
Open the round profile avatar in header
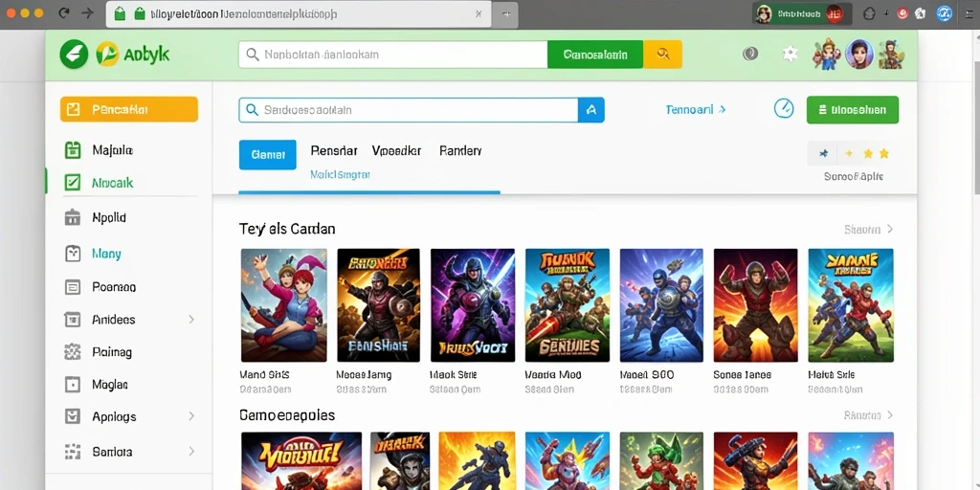tap(858, 55)
